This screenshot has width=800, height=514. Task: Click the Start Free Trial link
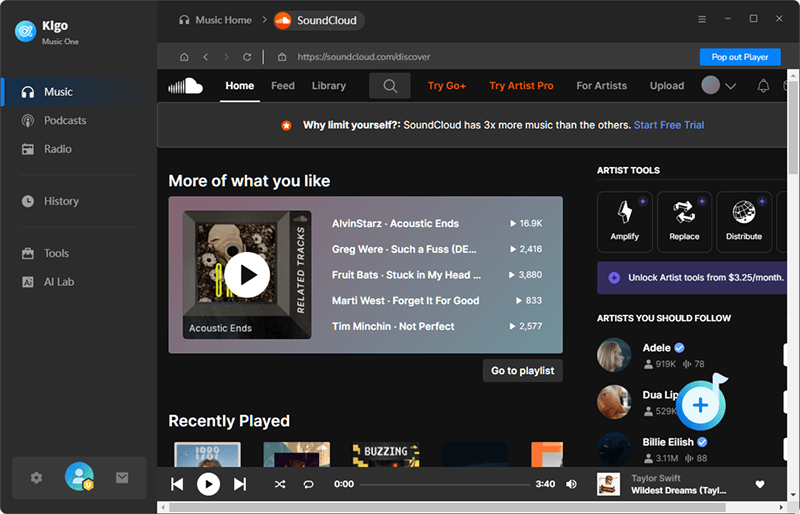[x=669, y=125]
